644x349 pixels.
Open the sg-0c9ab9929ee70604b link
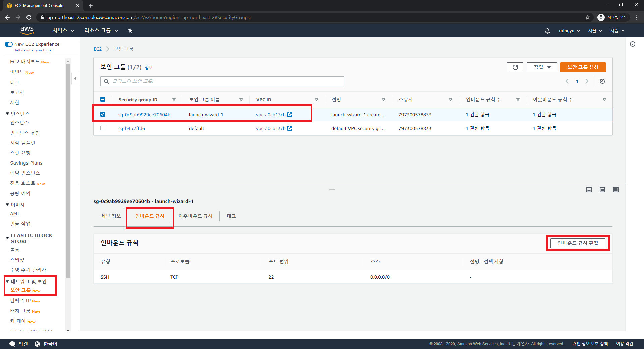[144, 115]
